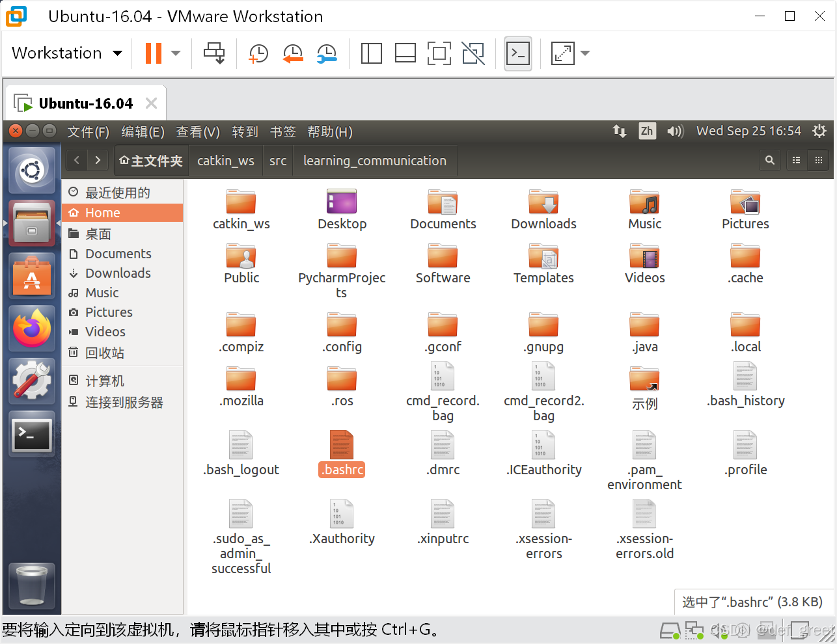Launch Firefox from the launcher

(x=32, y=329)
